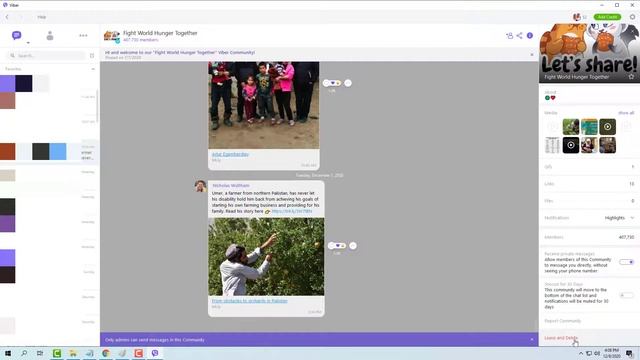Click Nicholas Waltham's avatar
The width and height of the screenshot is (640, 360).
pyautogui.click(x=200, y=186)
